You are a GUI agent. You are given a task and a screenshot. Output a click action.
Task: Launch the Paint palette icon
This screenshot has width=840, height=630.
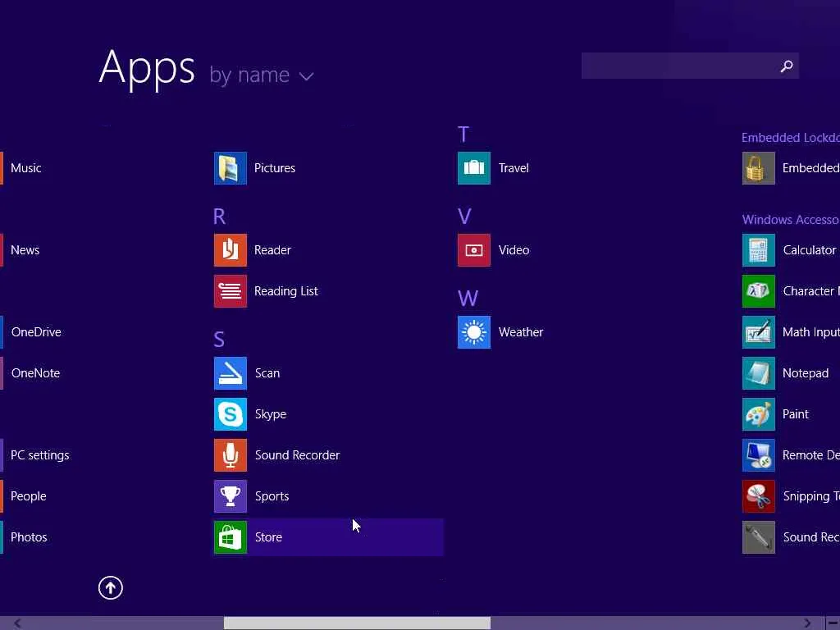coord(759,414)
